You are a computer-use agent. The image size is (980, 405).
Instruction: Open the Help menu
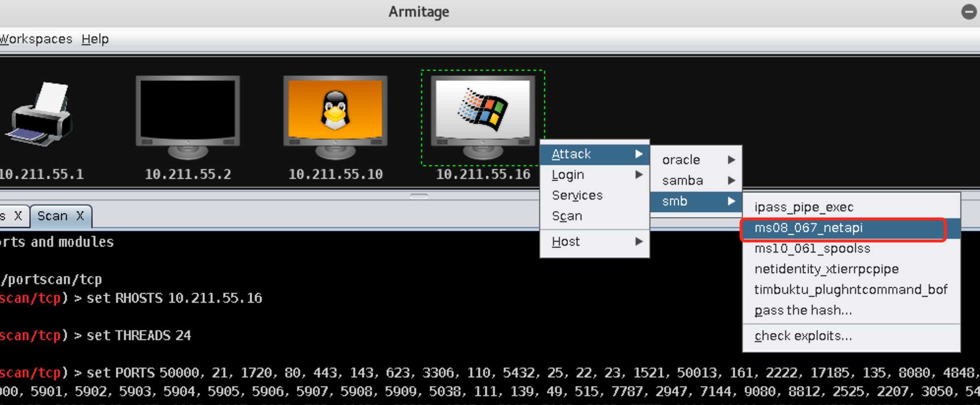[x=95, y=39]
